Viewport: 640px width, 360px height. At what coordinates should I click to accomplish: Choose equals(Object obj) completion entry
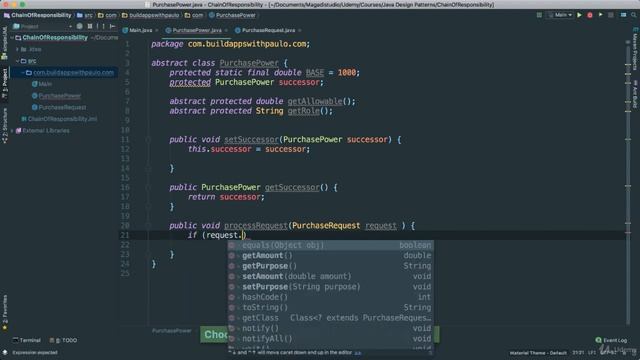(330, 245)
